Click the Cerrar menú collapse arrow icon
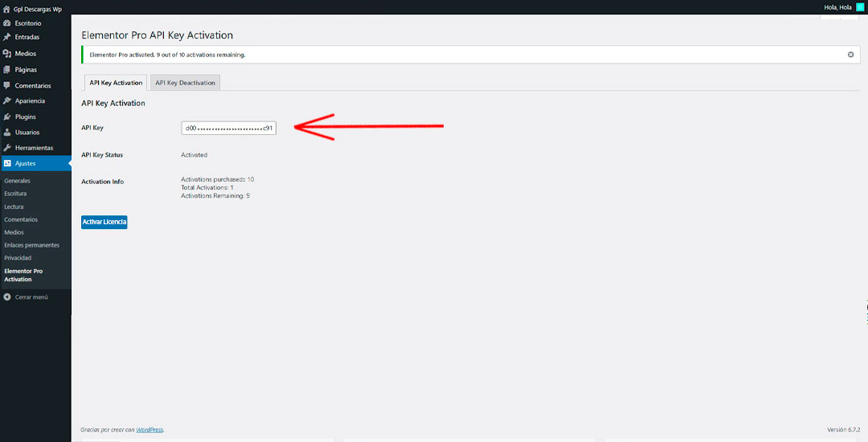Image resolution: width=868 pixels, height=442 pixels. click(x=6, y=297)
